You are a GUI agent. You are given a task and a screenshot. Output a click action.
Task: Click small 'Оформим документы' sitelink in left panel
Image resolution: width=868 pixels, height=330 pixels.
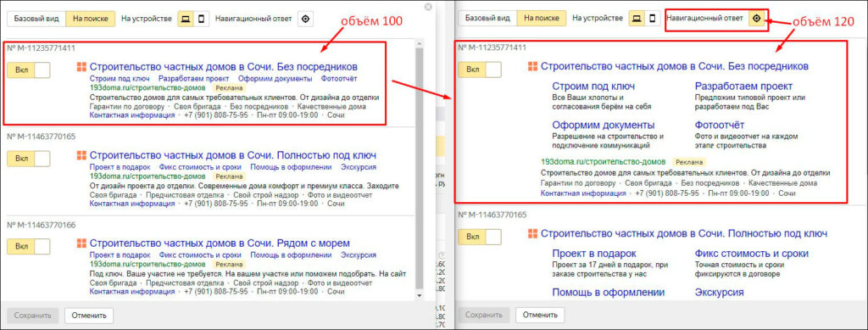[x=275, y=79]
